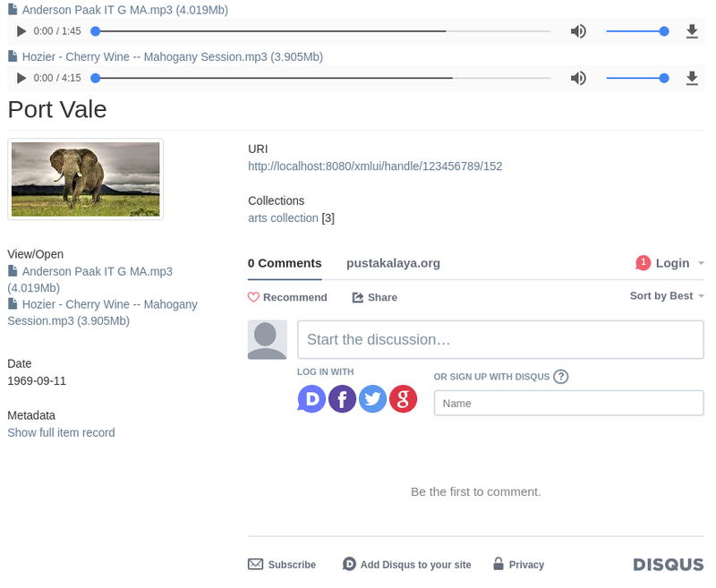The width and height of the screenshot is (716, 588).
Task: Log in with the Facebook icon
Action: (x=342, y=399)
